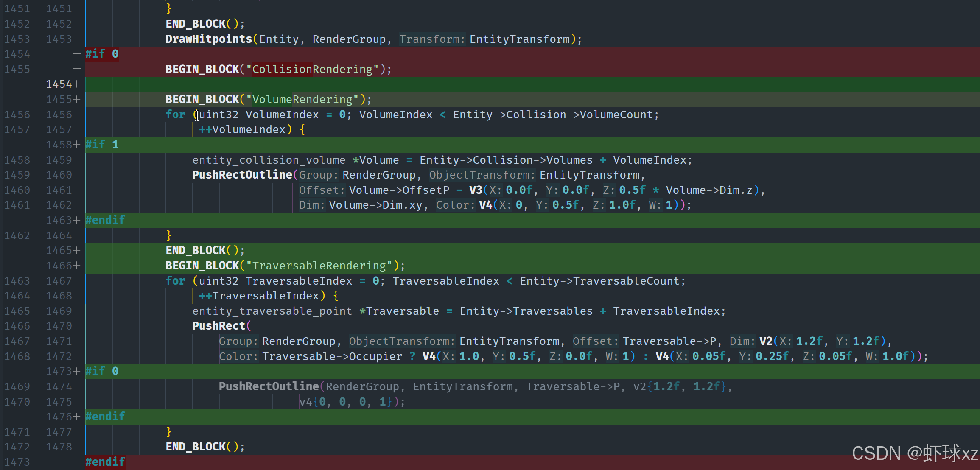Click the plus marker on added line 1454
Screen dimensions: 980x470
[x=77, y=84]
